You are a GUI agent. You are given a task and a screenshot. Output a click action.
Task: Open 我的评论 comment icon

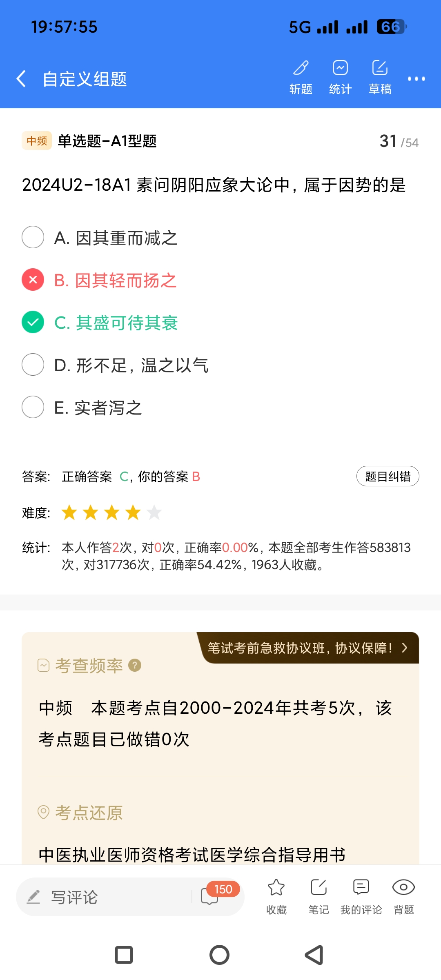(x=361, y=888)
